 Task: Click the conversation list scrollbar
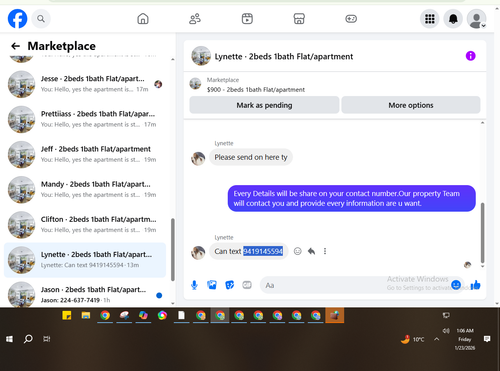pos(173,249)
